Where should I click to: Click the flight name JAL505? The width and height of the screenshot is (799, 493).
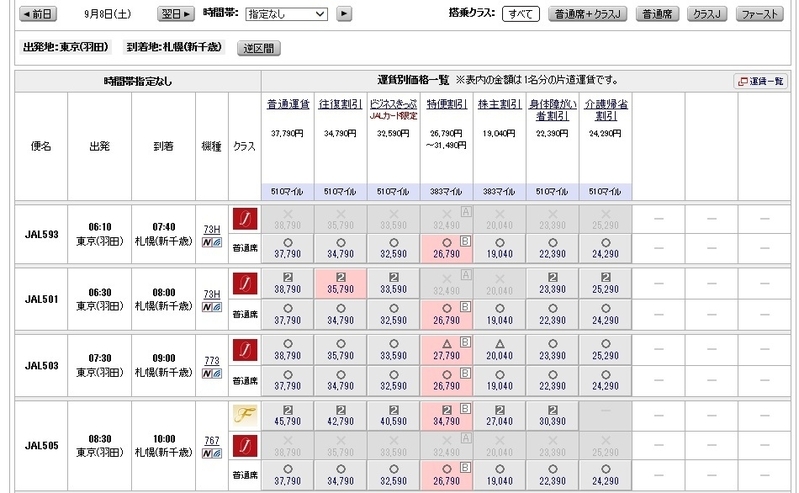tap(41, 446)
